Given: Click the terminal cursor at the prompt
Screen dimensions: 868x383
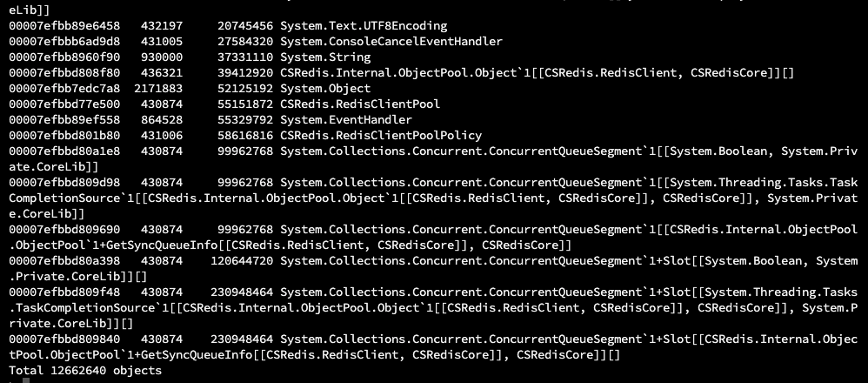Looking at the screenshot, I should (25, 380).
